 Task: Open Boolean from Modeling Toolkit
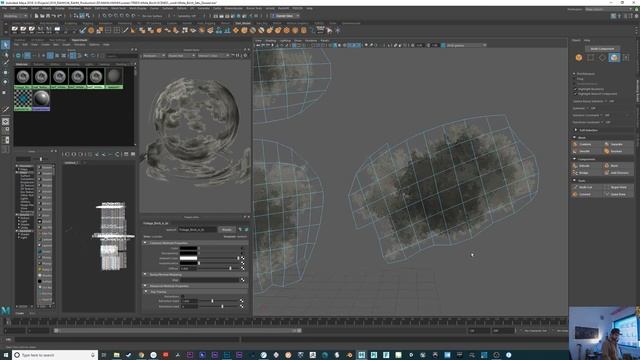pos(618,151)
